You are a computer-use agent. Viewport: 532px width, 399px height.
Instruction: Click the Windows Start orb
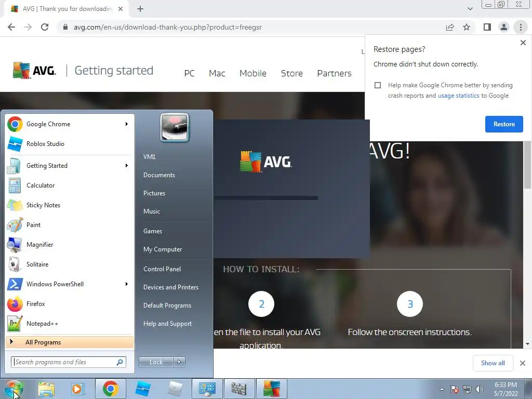coord(14,389)
